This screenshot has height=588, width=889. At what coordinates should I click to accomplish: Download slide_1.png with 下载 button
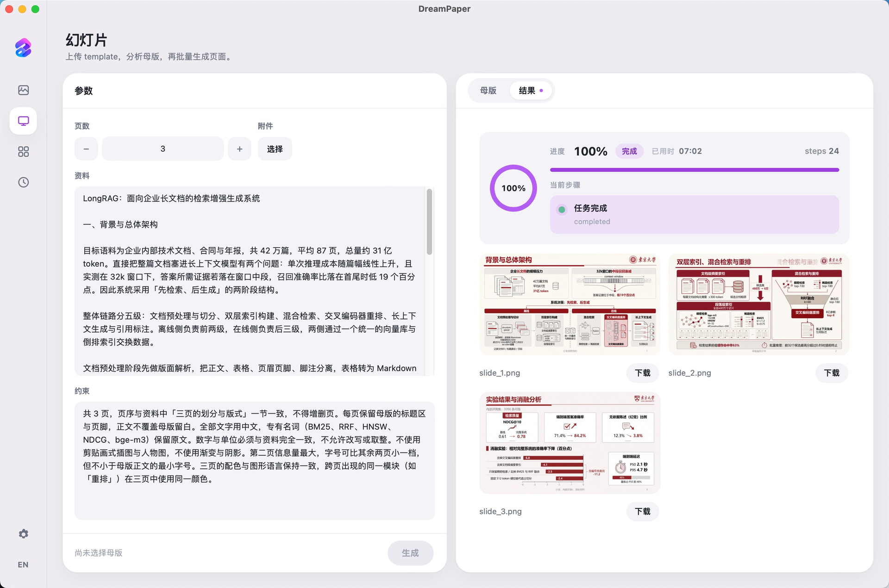tap(643, 373)
